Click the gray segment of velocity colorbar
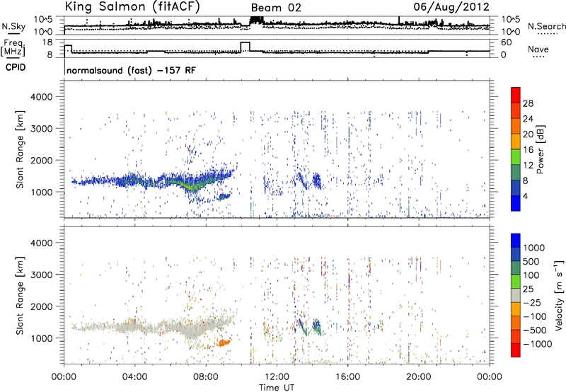This screenshot has width=566, height=392. pos(516,295)
